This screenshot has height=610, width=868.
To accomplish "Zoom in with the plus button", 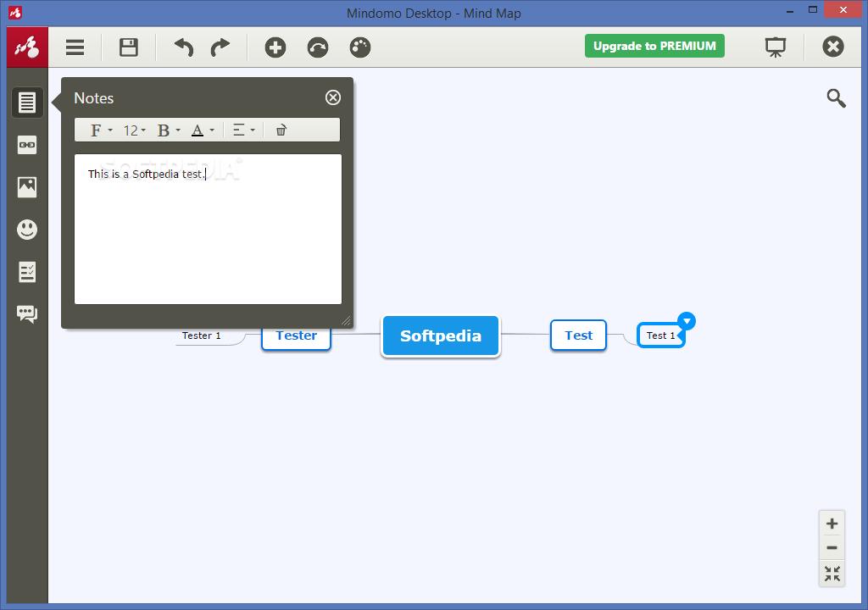I will pos(832,524).
